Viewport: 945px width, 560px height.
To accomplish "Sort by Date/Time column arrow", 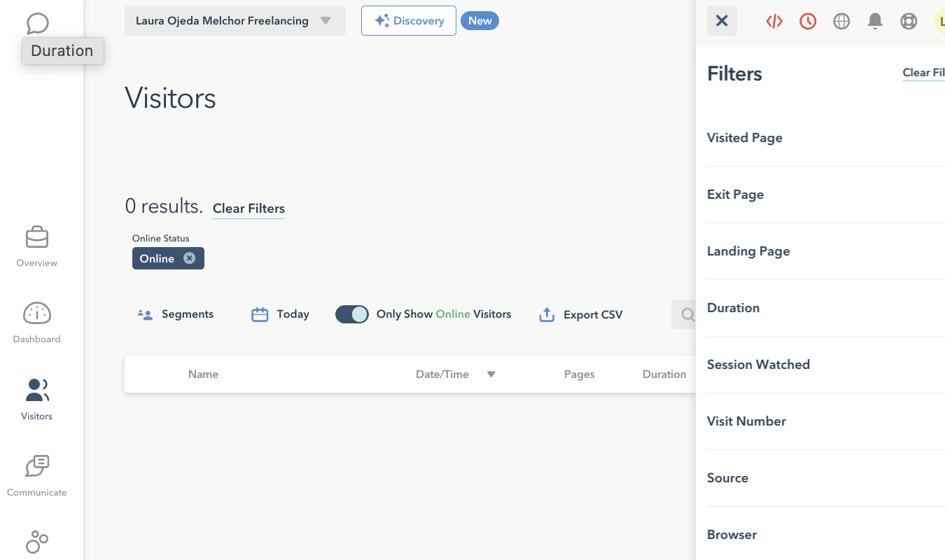I will coord(491,374).
